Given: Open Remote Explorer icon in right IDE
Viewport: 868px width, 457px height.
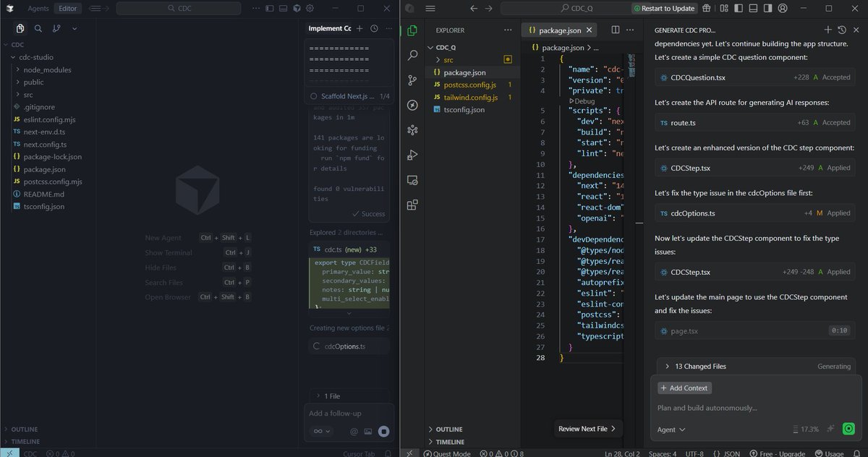Looking at the screenshot, I should [412, 180].
